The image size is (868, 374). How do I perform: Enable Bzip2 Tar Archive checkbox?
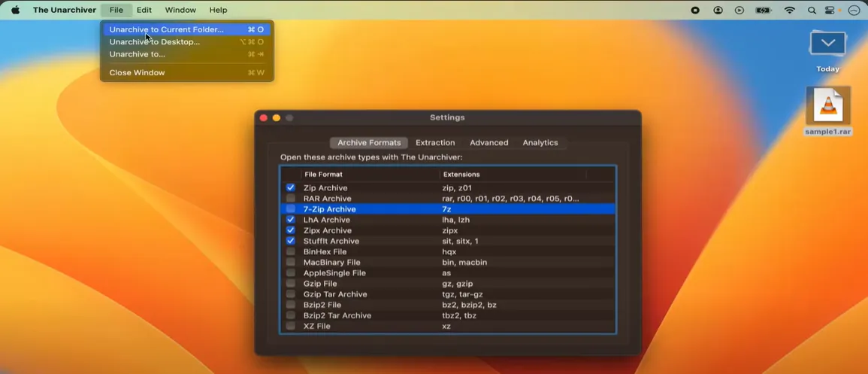[291, 315]
